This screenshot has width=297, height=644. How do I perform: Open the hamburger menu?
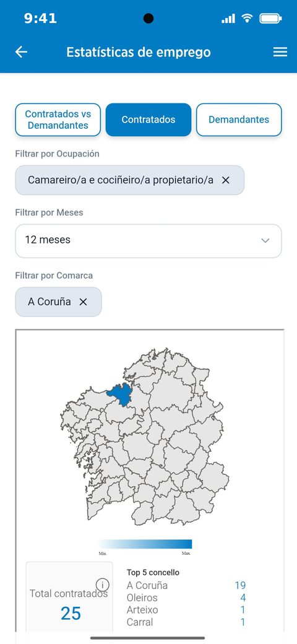[280, 52]
